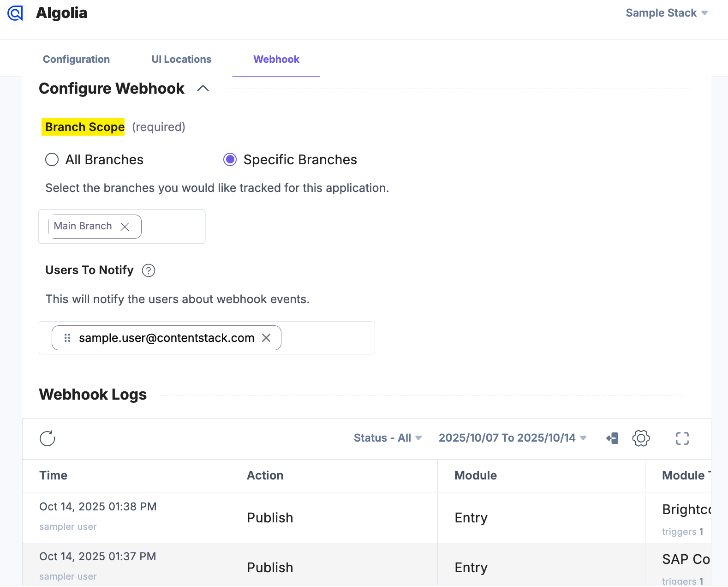
Task: Remove sample.user@contentstack.com from notify list
Action: point(266,338)
